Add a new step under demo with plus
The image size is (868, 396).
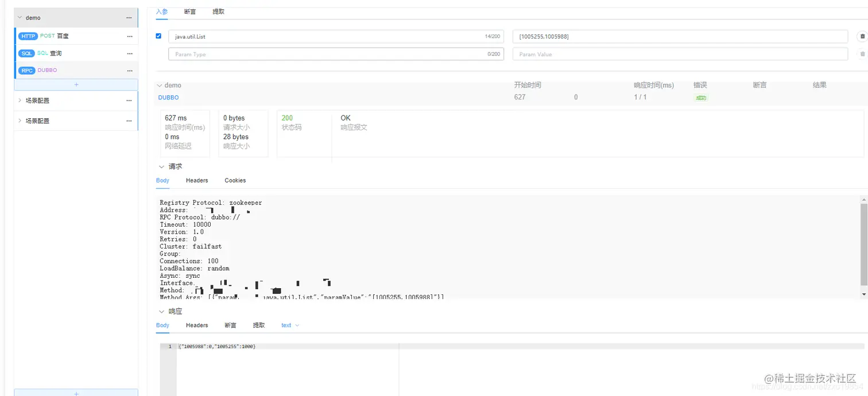tap(76, 84)
